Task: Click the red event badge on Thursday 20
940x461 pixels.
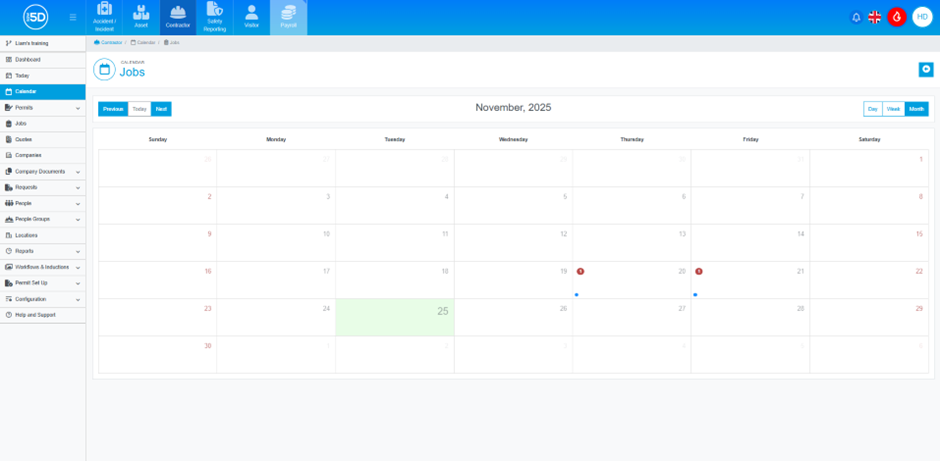Action: pos(581,271)
